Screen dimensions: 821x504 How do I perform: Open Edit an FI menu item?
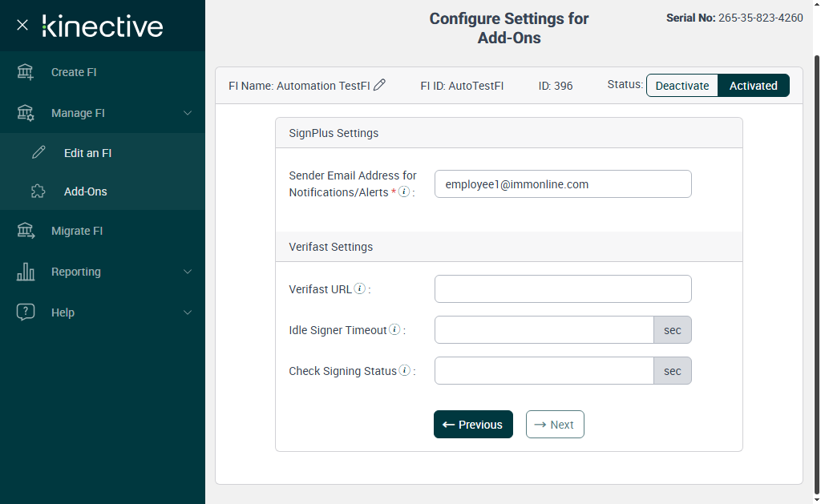click(87, 153)
